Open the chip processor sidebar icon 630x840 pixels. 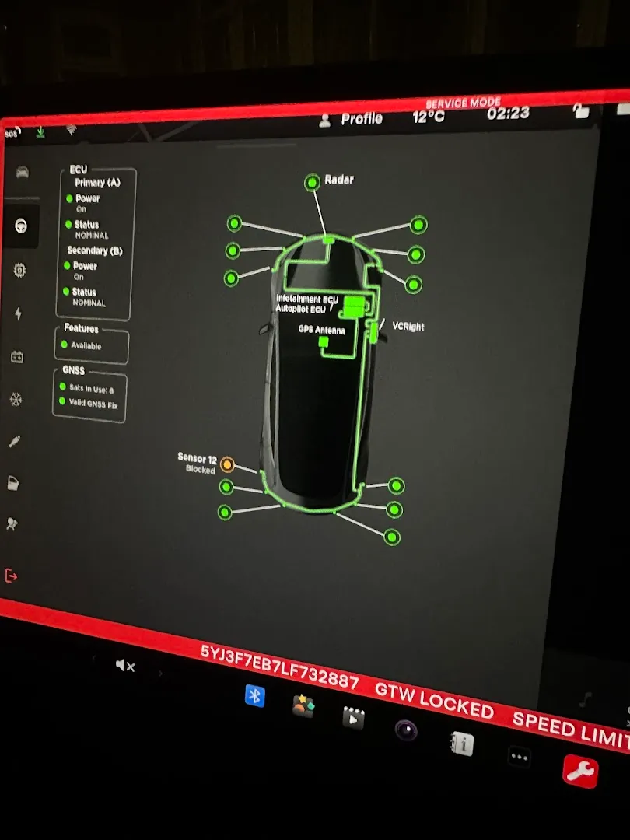pos(19,270)
